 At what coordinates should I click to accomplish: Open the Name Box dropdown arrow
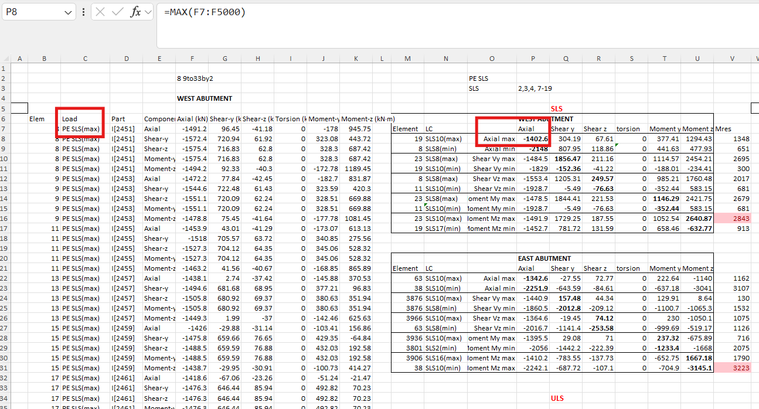68,13
